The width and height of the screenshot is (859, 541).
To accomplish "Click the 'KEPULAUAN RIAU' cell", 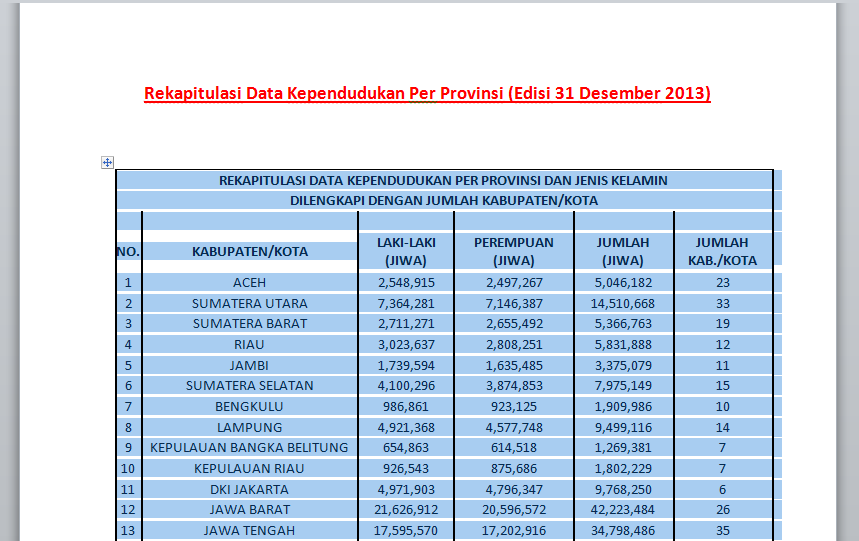I will coord(249,469).
